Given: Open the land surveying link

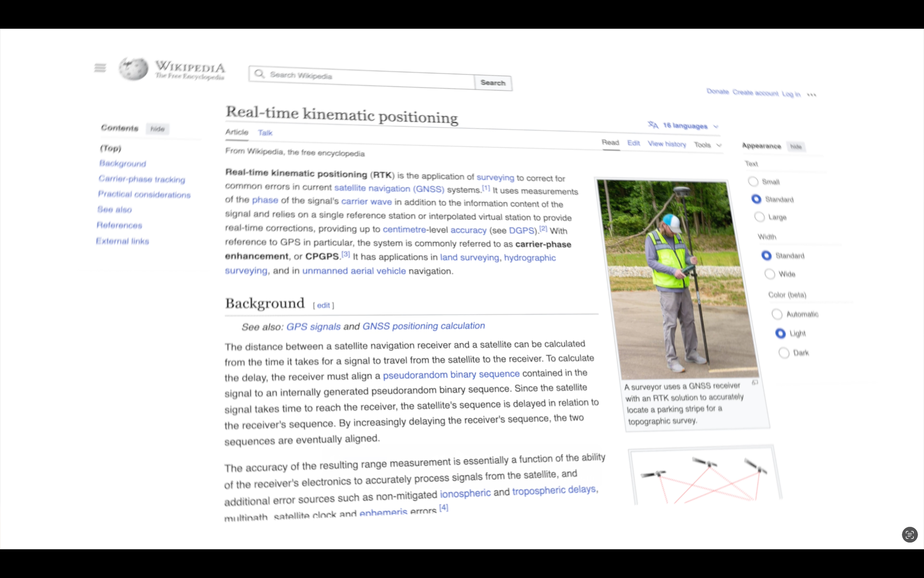Looking at the screenshot, I should 469,258.
